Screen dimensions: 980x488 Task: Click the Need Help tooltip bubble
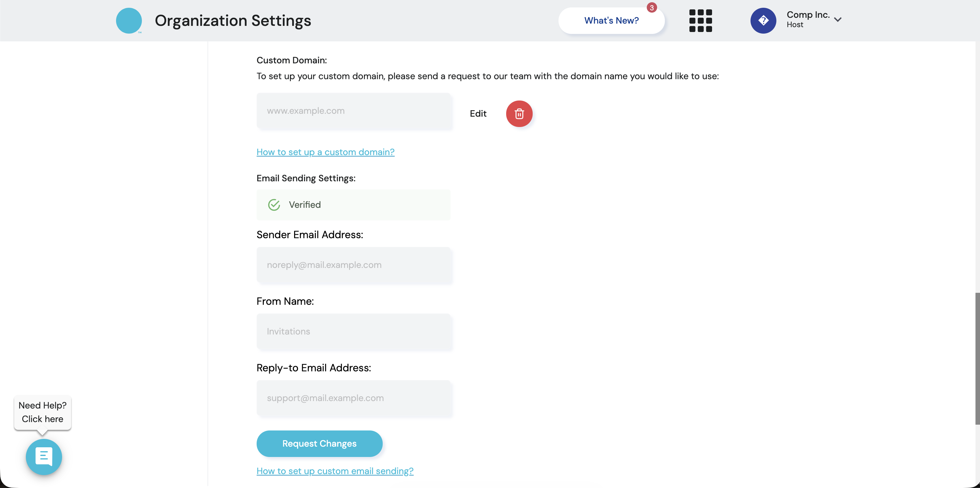(43, 412)
